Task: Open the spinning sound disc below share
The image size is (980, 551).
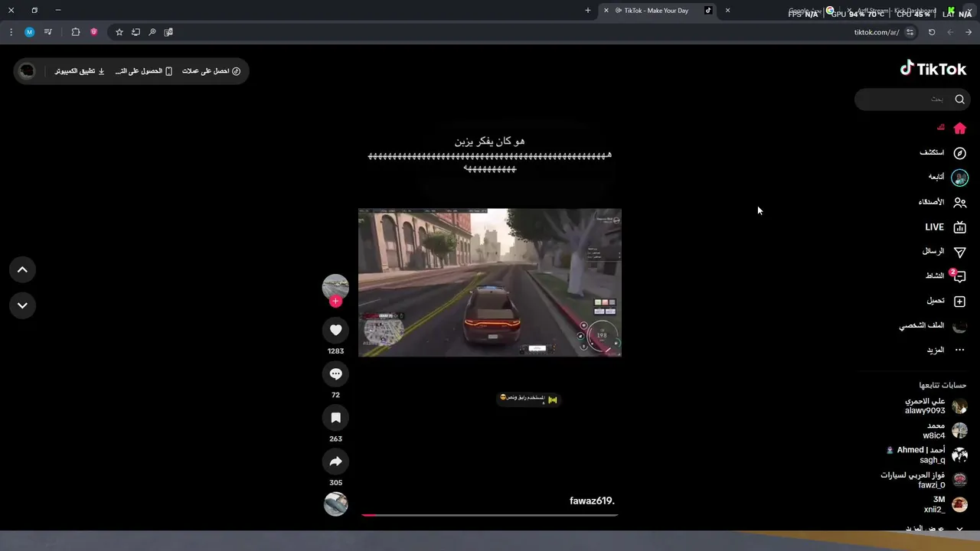Action: [335, 504]
